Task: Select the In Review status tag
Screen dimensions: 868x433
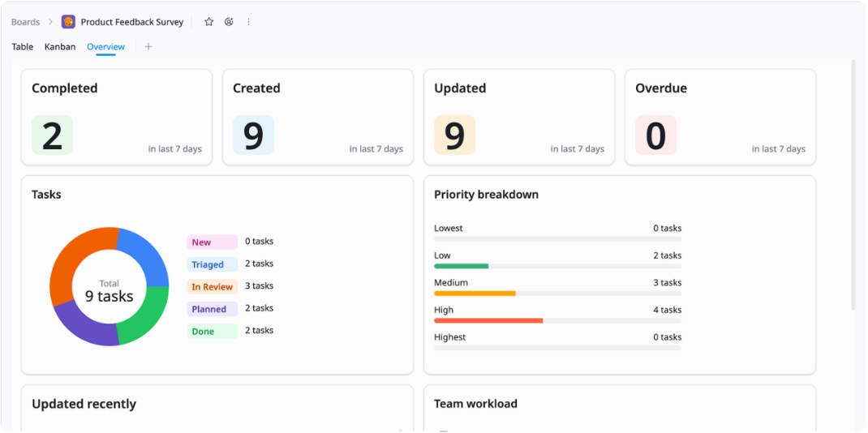Action: [x=212, y=286]
